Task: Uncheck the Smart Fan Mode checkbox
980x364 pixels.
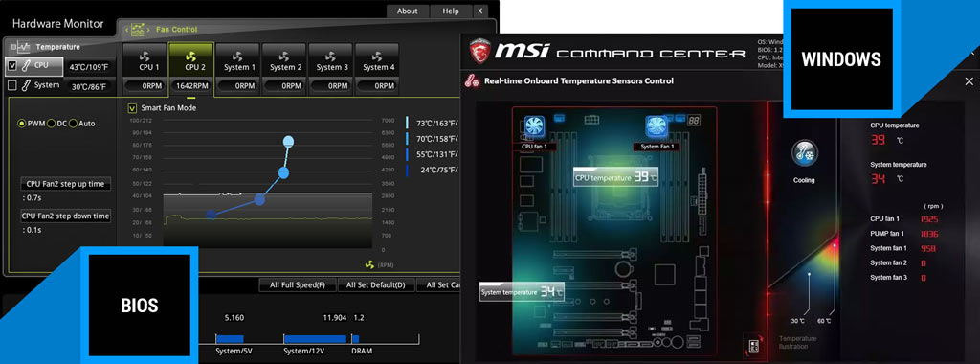Action: (132, 107)
